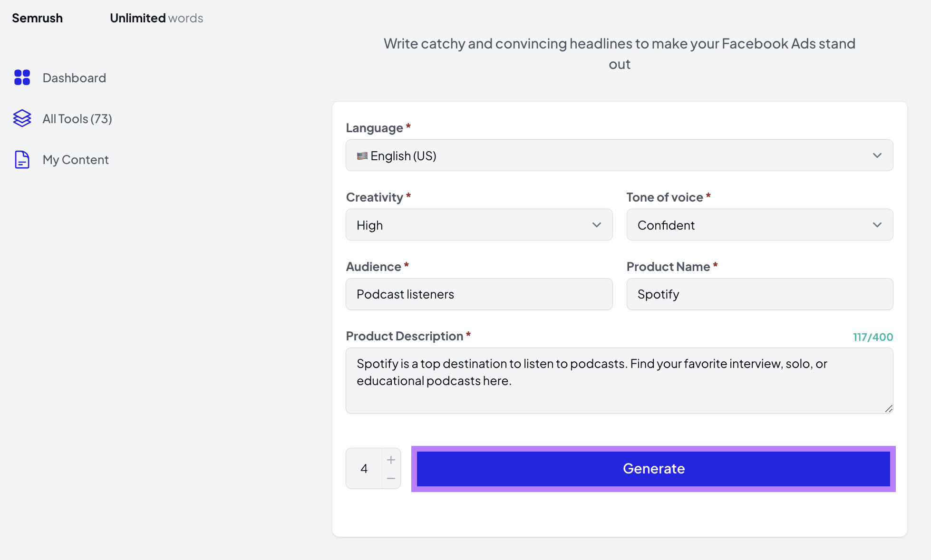Click the All Tools layers icon

[22, 118]
